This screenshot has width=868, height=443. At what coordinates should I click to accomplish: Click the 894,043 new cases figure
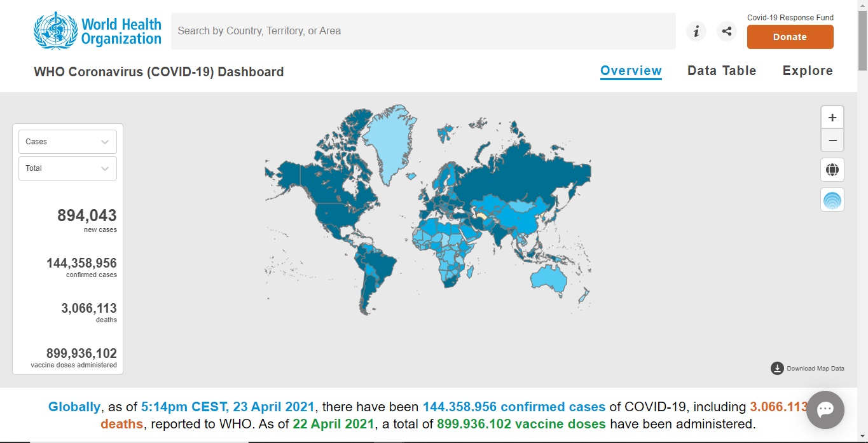(87, 215)
